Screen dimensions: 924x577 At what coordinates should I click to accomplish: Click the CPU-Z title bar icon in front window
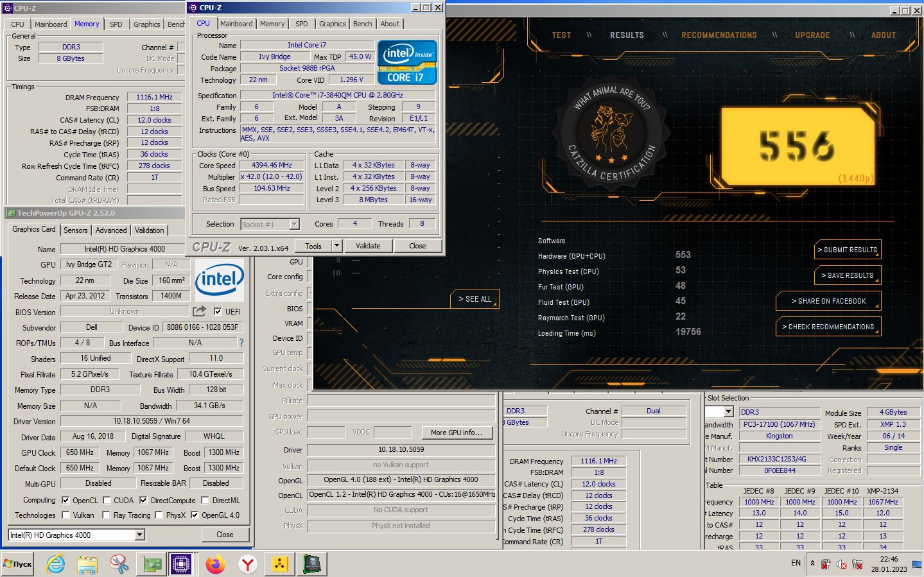pos(193,8)
